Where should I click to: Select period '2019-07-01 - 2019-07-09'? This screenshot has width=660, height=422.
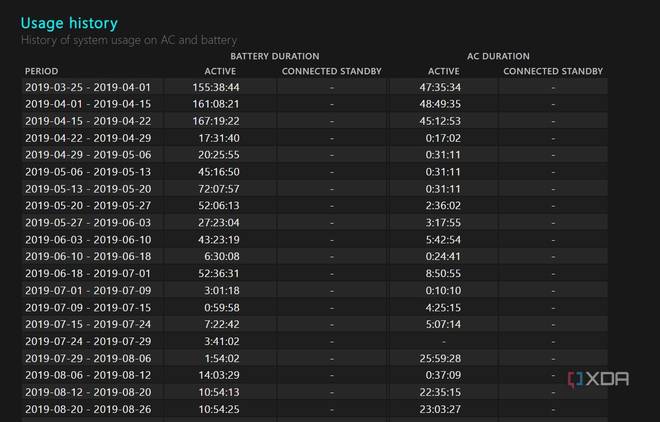pyautogui.click(x=88, y=290)
